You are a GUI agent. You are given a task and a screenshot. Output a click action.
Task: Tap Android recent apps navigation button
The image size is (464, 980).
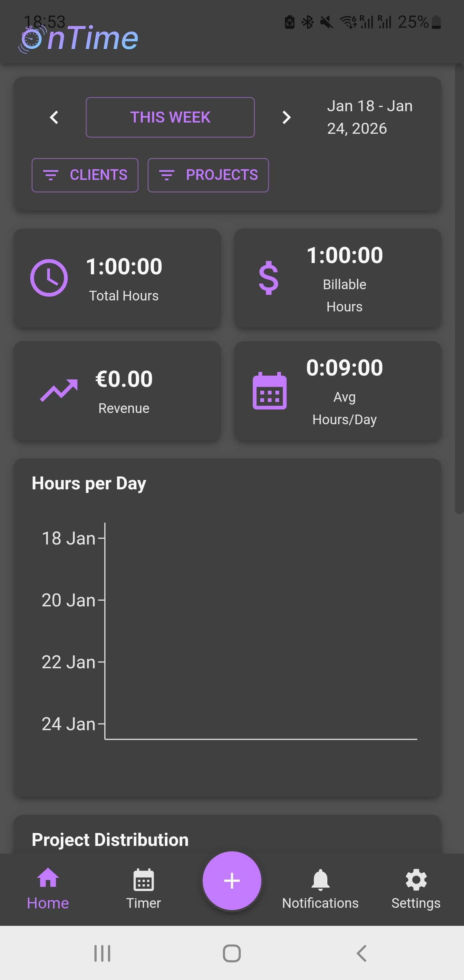pyautogui.click(x=102, y=953)
